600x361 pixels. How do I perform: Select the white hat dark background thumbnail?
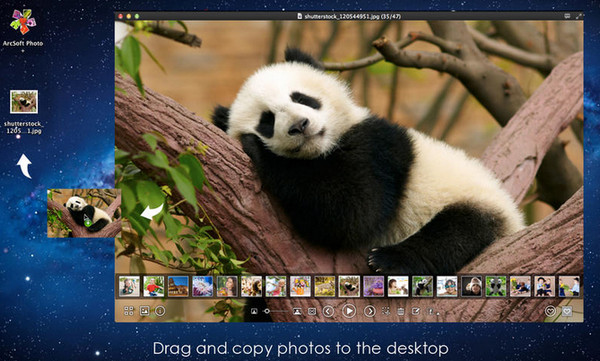click(471, 286)
